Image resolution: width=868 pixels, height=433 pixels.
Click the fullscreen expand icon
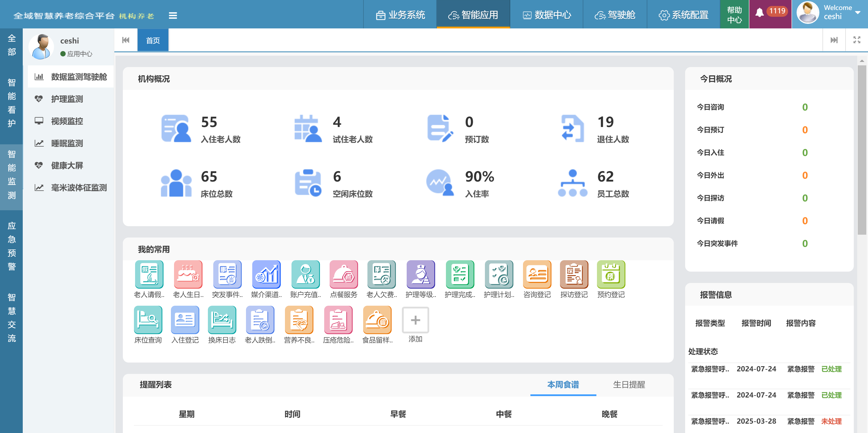click(857, 40)
